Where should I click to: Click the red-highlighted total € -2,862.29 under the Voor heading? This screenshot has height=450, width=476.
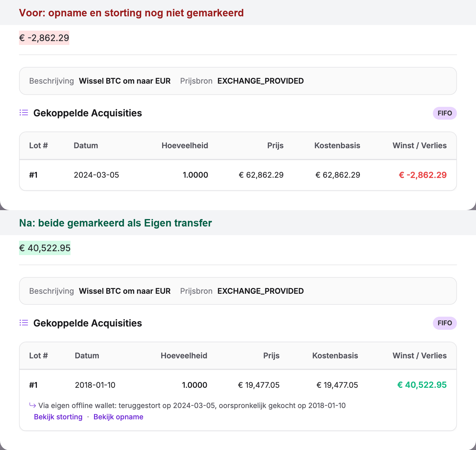[x=44, y=38]
